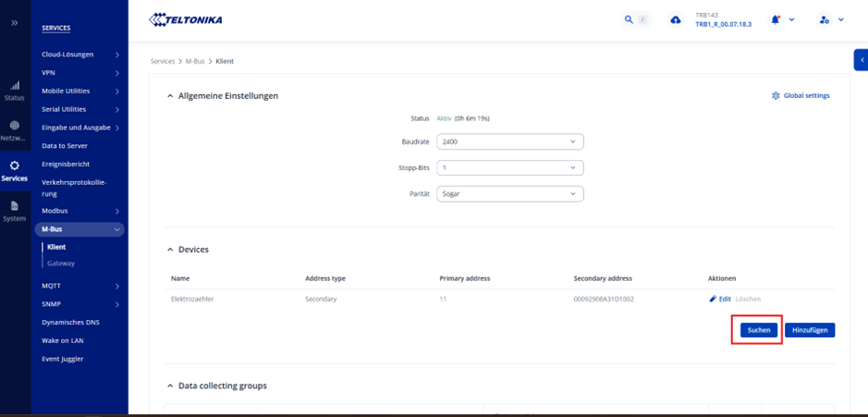Collapse the Data collecting groups section
868x417 pixels.
click(x=170, y=386)
